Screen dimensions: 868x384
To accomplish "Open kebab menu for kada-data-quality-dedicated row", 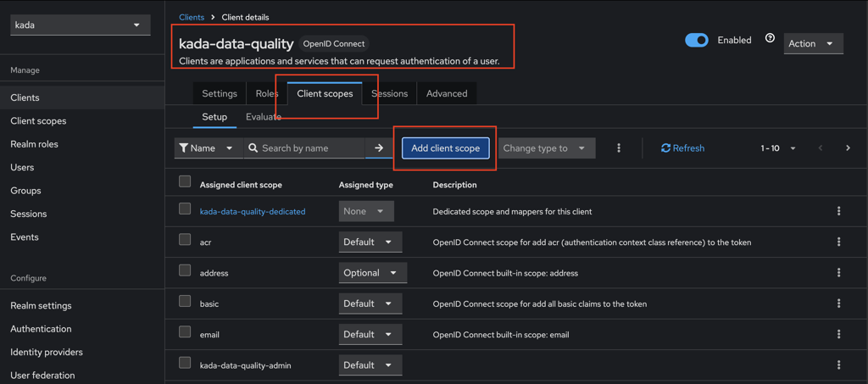I will coord(838,211).
